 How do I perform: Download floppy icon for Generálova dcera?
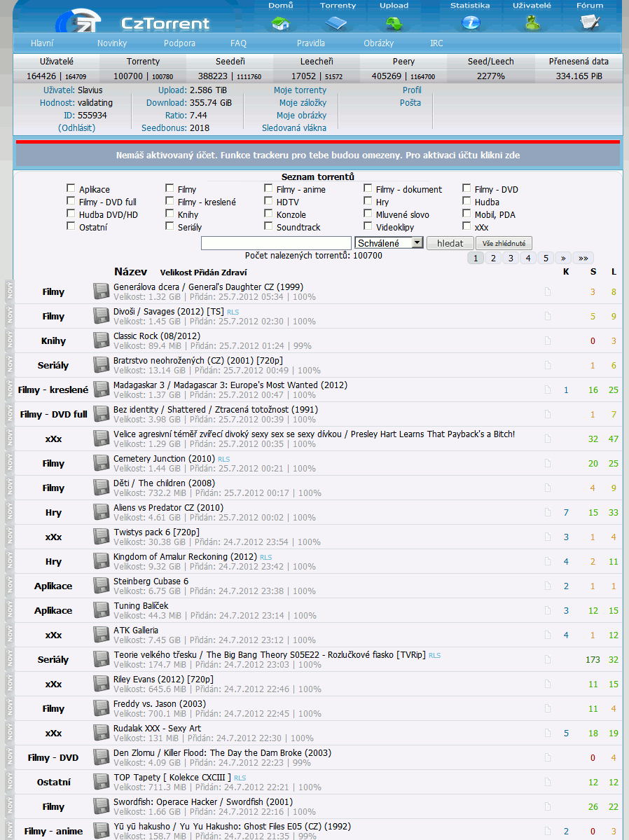coord(102,291)
